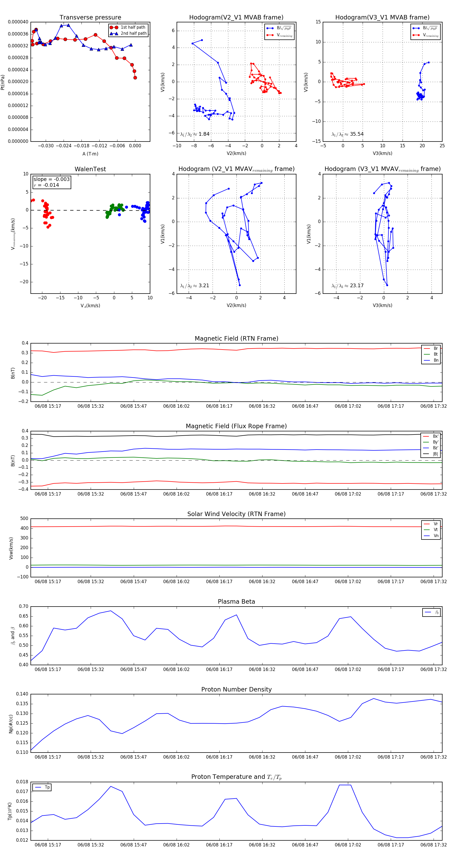The height and width of the screenshot is (868, 473).
Task: Click the "Proton Number Density" title
Action: (x=236, y=689)
